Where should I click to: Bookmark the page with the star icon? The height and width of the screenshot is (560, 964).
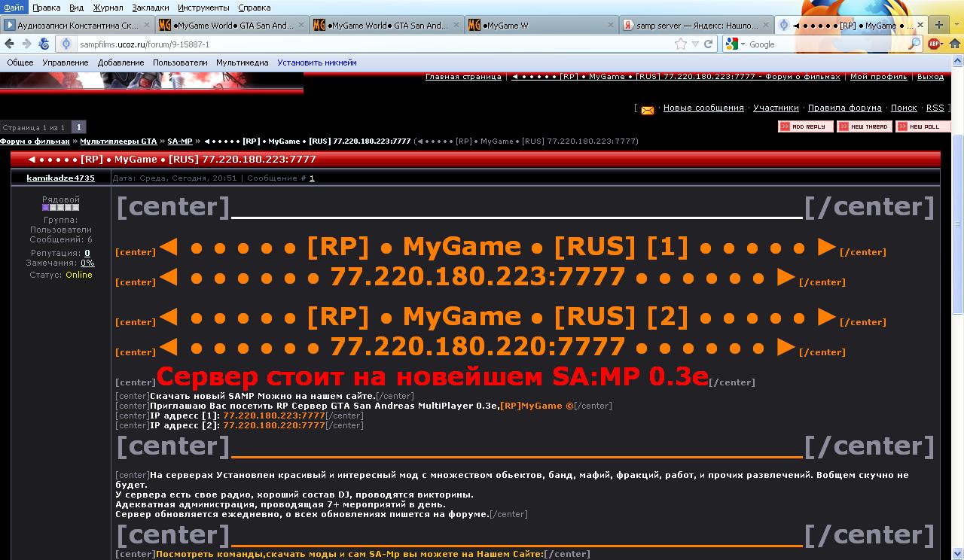pos(681,44)
